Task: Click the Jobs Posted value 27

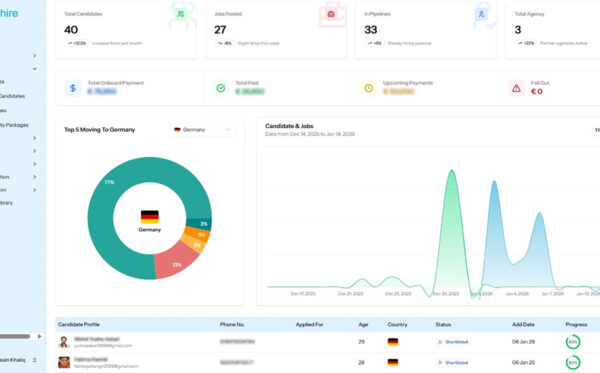Action: pyautogui.click(x=220, y=30)
